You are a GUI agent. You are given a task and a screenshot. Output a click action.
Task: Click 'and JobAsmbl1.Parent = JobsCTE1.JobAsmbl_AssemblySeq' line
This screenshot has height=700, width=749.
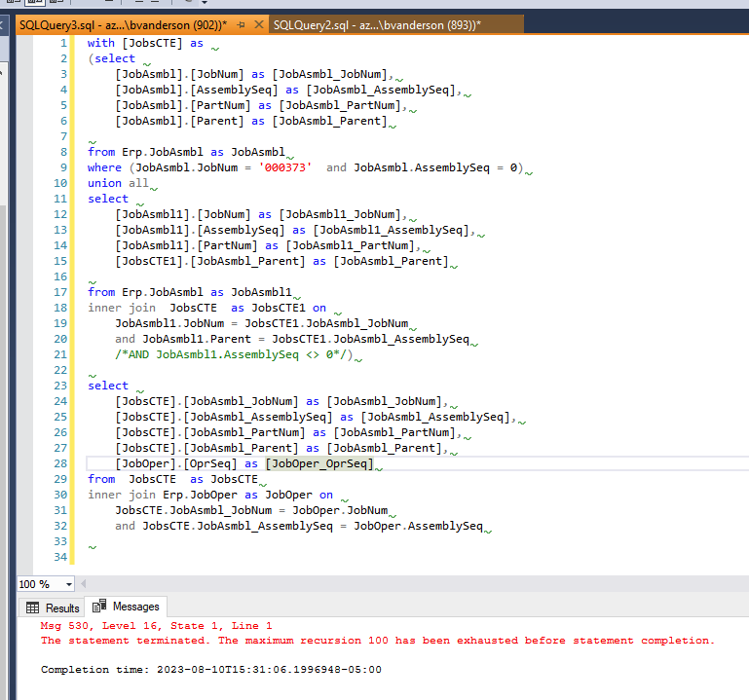(292, 339)
